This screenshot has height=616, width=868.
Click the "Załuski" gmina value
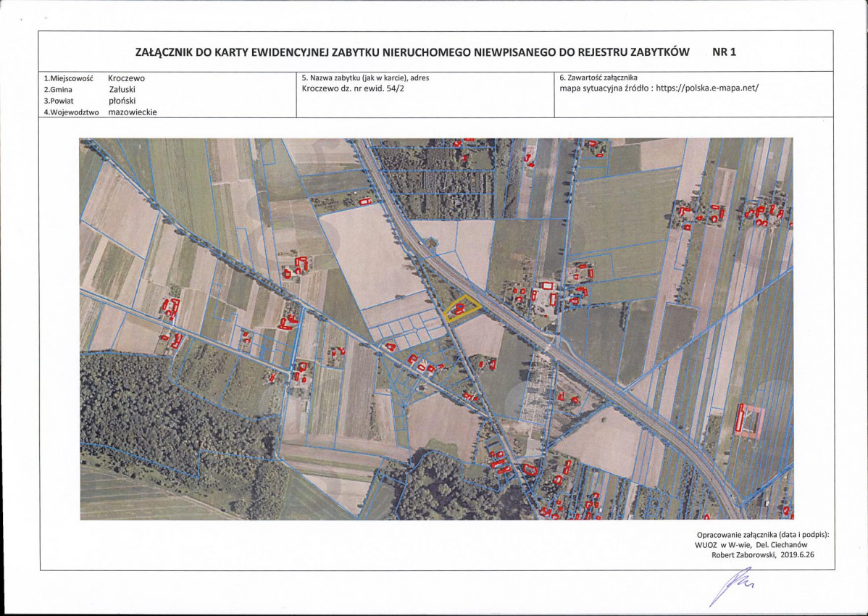click(122, 90)
